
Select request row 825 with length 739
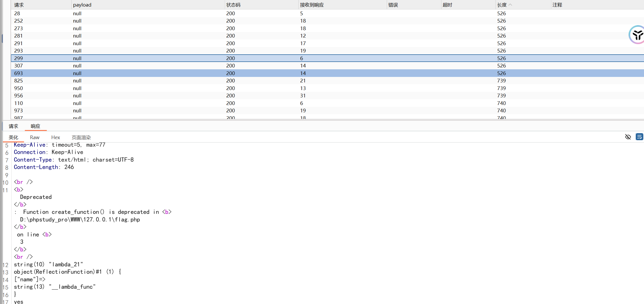tap(18, 81)
